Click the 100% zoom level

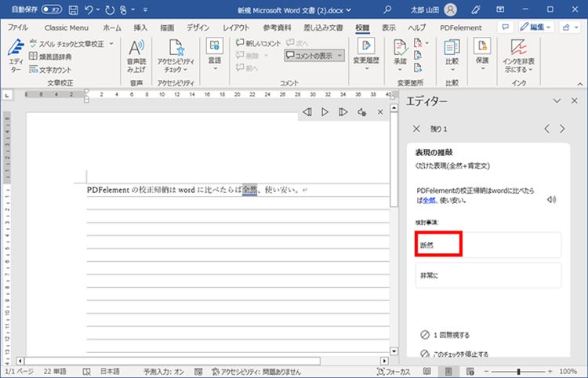pyautogui.click(x=568, y=371)
